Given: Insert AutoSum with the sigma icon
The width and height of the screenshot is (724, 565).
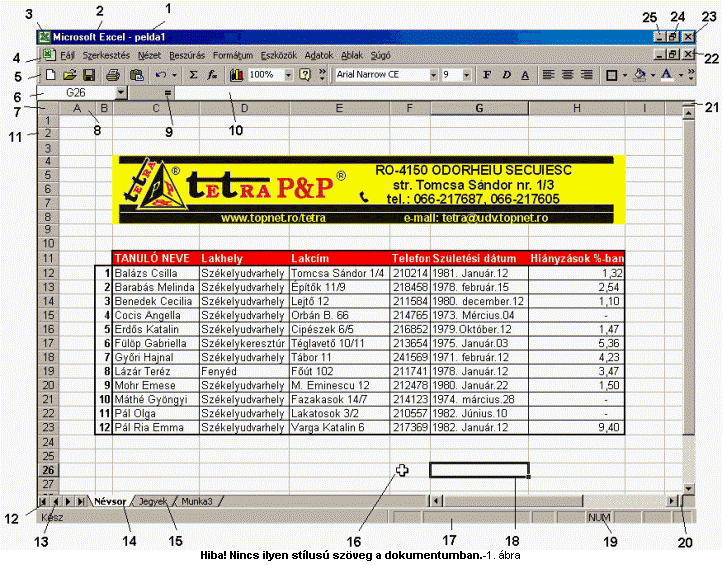Looking at the screenshot, I should [x=193, y=75].
